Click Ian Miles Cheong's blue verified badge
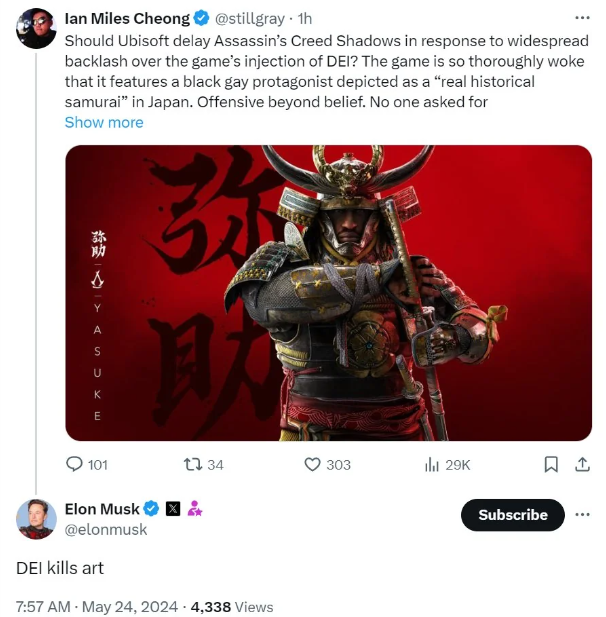 (202, 18)
